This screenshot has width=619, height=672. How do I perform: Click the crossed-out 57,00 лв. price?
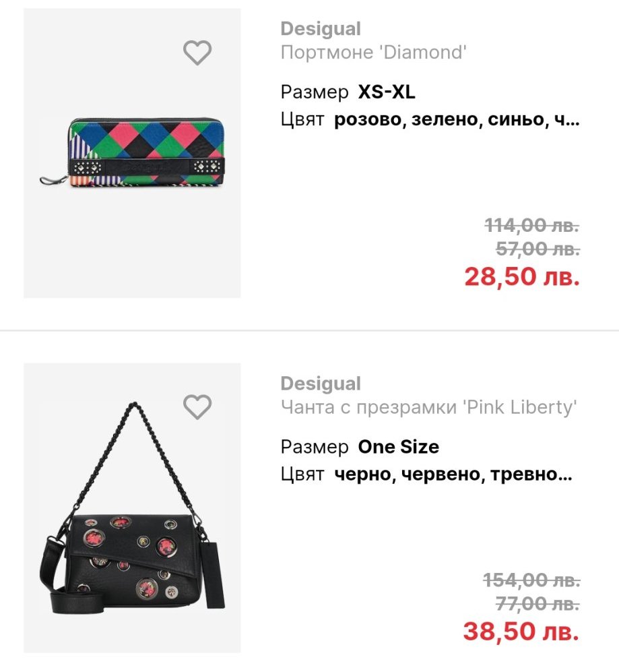pyautogui.click(x=537, y=249)
